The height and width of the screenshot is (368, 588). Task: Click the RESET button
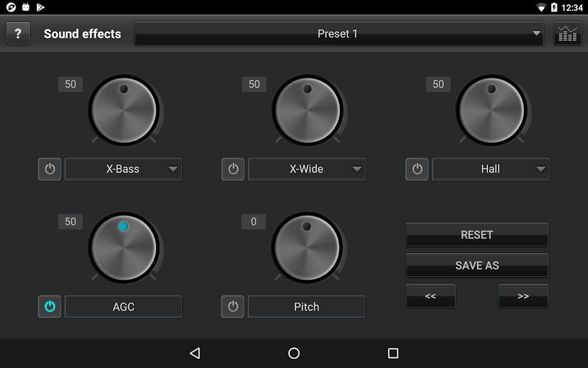click(477, 235)
